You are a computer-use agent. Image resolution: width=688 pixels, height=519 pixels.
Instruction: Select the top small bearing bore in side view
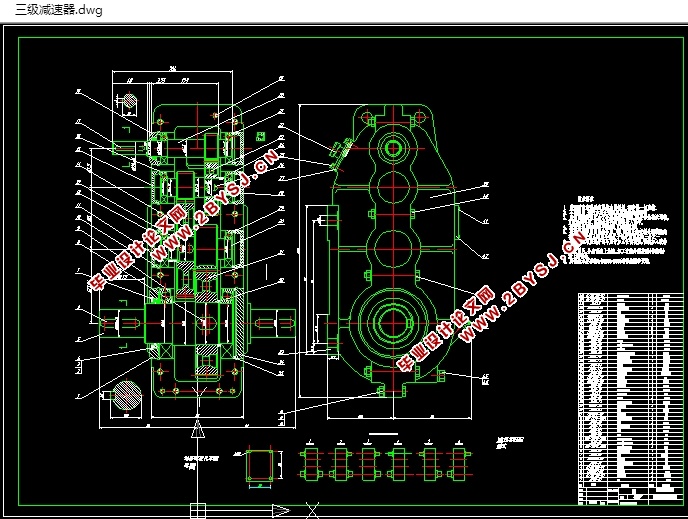390,147
